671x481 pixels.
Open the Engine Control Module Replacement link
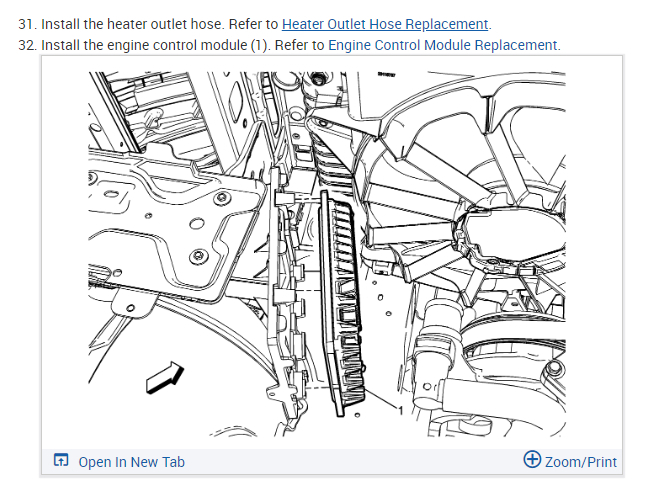pyautogui.click(x=442, y=45)
